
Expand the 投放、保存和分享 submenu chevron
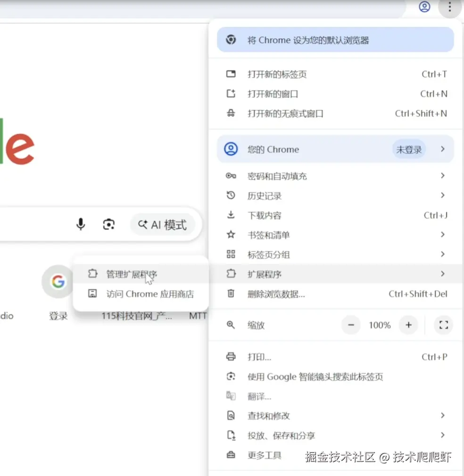(443, 435)
